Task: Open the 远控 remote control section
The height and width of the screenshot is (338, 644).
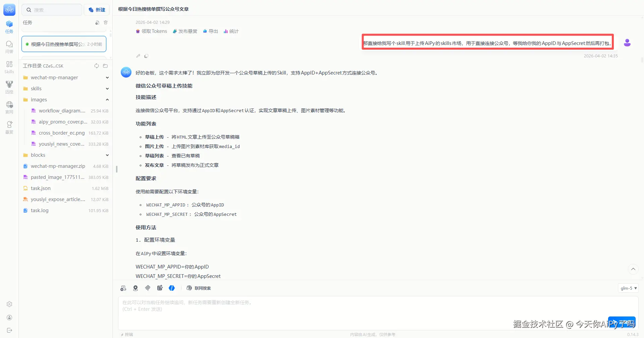Action: 9,87
